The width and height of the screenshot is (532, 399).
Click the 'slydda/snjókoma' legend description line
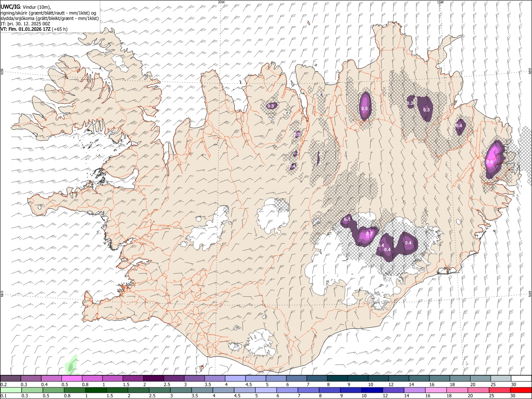tap(49, 18)
